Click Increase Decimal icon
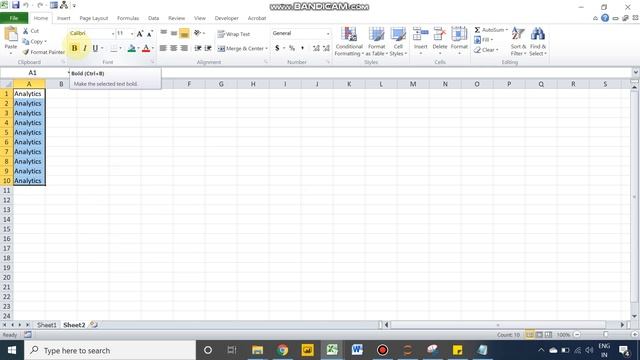The height and width of the screenshot is (360, 640). [x=316, y=48]
